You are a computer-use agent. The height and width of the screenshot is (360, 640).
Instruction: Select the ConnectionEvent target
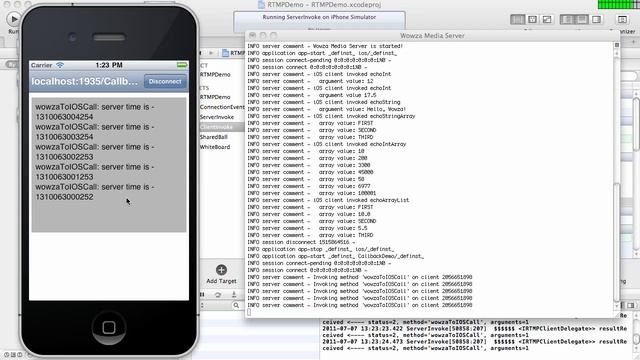tap(222, 107)
